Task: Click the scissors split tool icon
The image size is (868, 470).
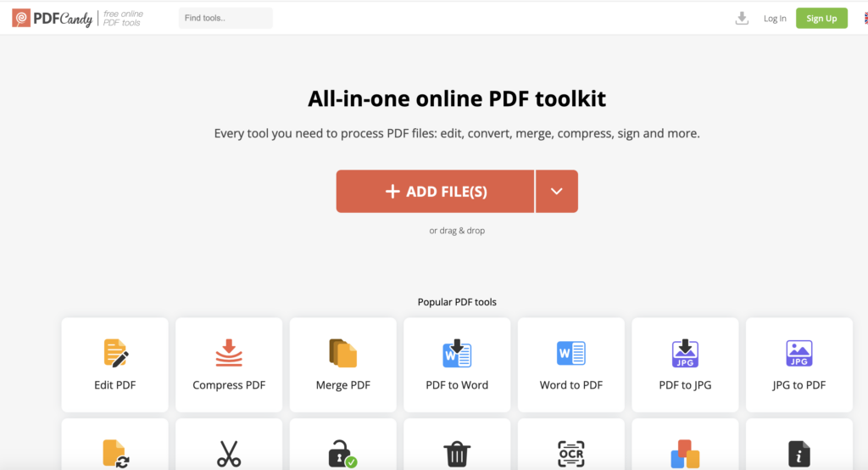Action: [229, 454]
